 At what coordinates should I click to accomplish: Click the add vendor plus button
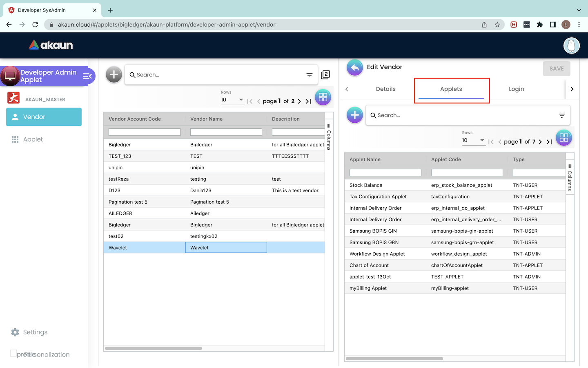[114, 74]
